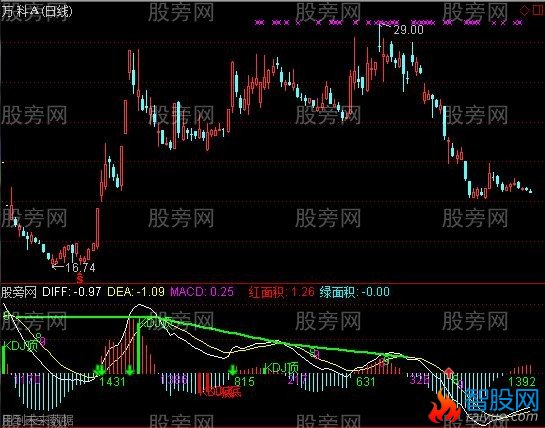
Task: Select the 万科A(日线) chart title
Action: coord(36,11)
